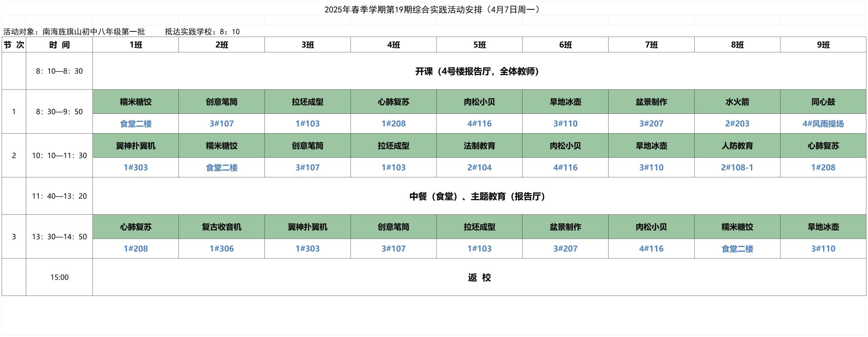The height and width of the screenshot is (337, 868).
Task: Select the 1#306 room cell
Action: [x=222, y=249]
